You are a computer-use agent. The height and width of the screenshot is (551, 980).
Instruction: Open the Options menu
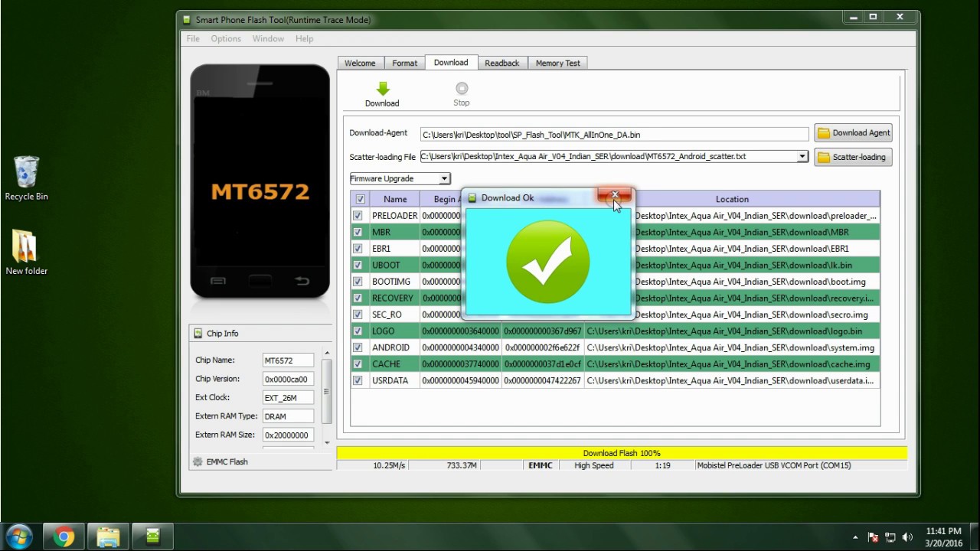click(226, 38)
